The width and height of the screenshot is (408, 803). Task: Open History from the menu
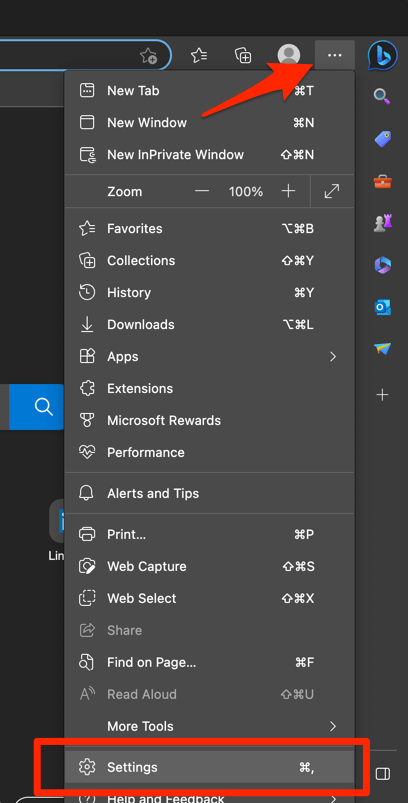coord(209,293)
